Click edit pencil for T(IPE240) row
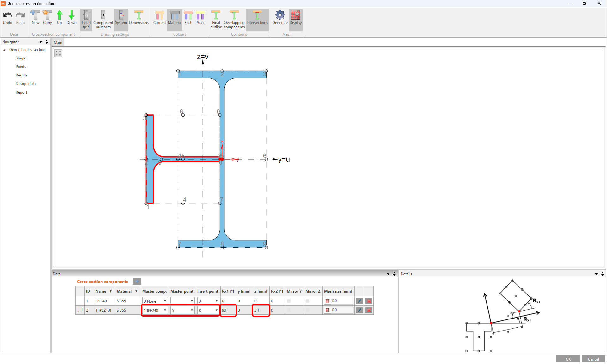 (x=359, y=310)
